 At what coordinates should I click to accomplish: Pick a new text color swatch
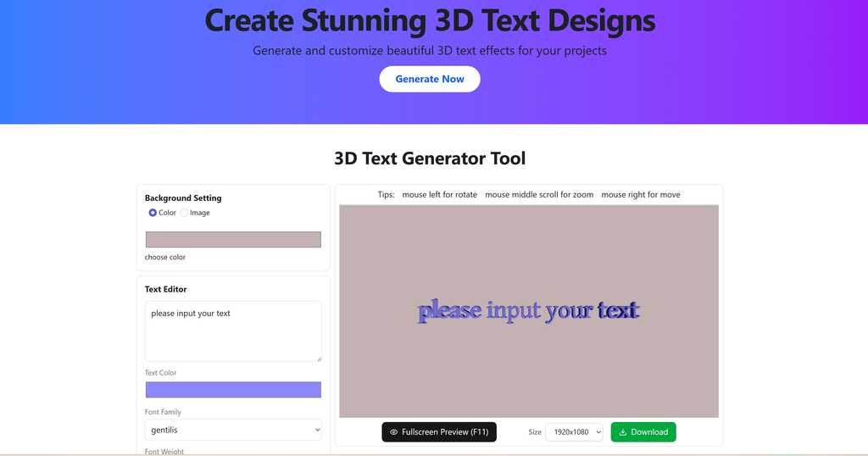coord(233,390)
